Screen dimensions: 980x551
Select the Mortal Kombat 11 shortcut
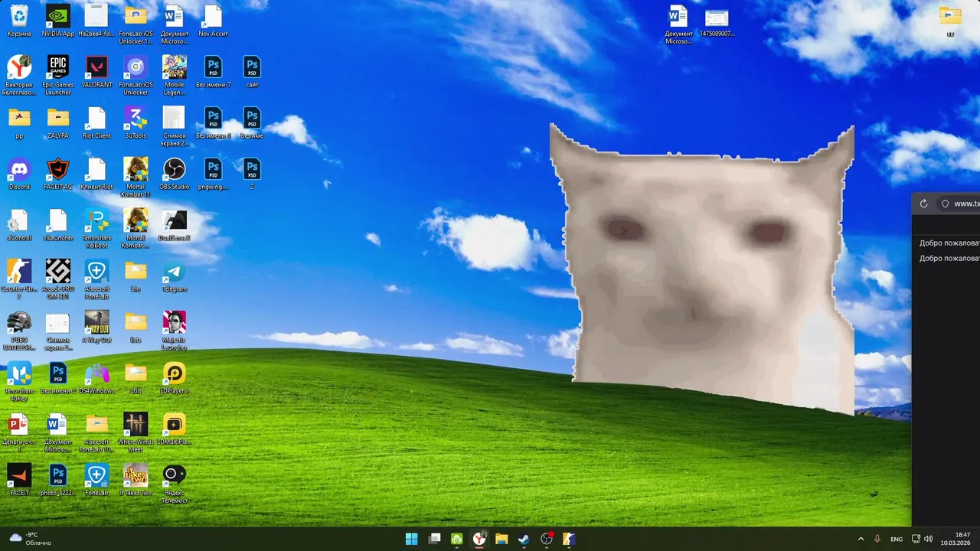click(x=136, y=178)
